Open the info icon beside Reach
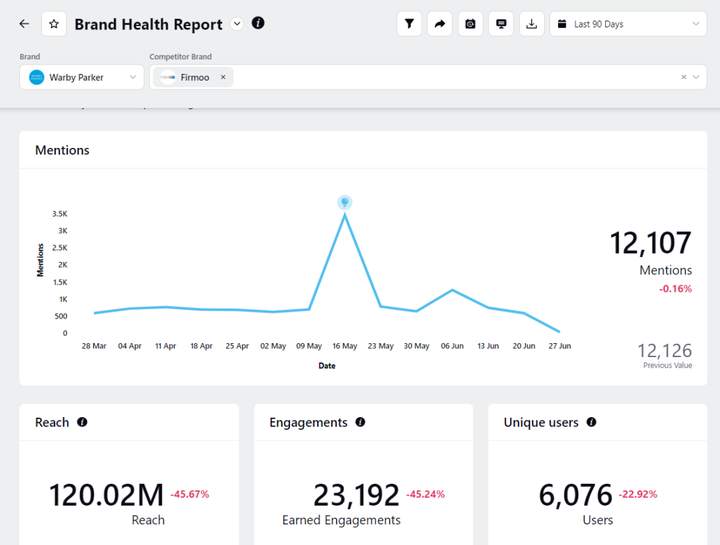This screenshot has height=545, width=720. pos(82,422)
